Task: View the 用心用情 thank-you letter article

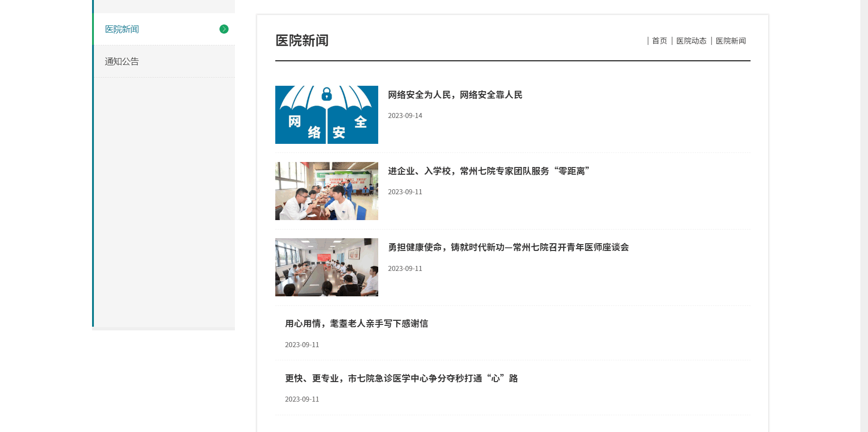Action: pos(356,324)
